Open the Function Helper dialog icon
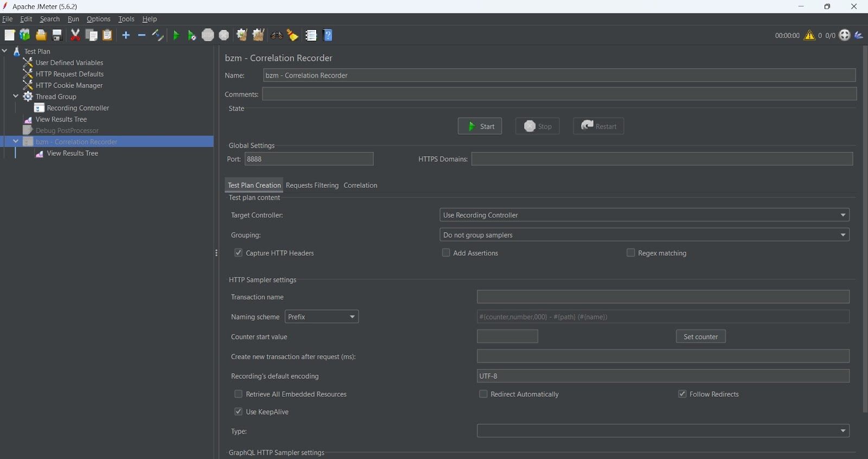Screen dimensions: 868x459 coord(311,35)
